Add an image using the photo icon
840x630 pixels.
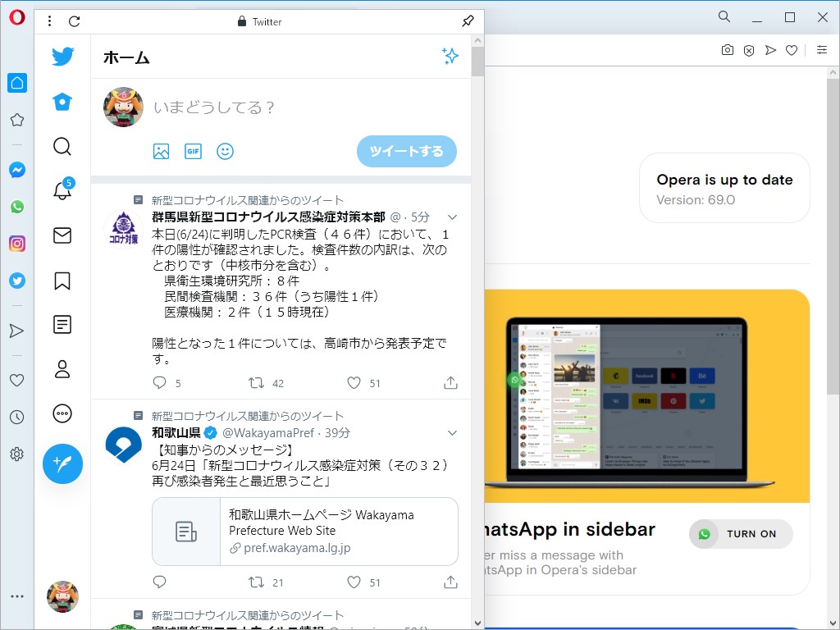[x=161, y=151]
